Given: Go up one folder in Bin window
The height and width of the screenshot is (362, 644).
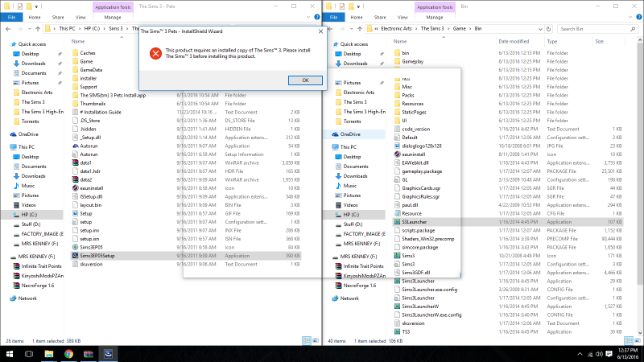Looking at the screenshot, I should (360, 29).
